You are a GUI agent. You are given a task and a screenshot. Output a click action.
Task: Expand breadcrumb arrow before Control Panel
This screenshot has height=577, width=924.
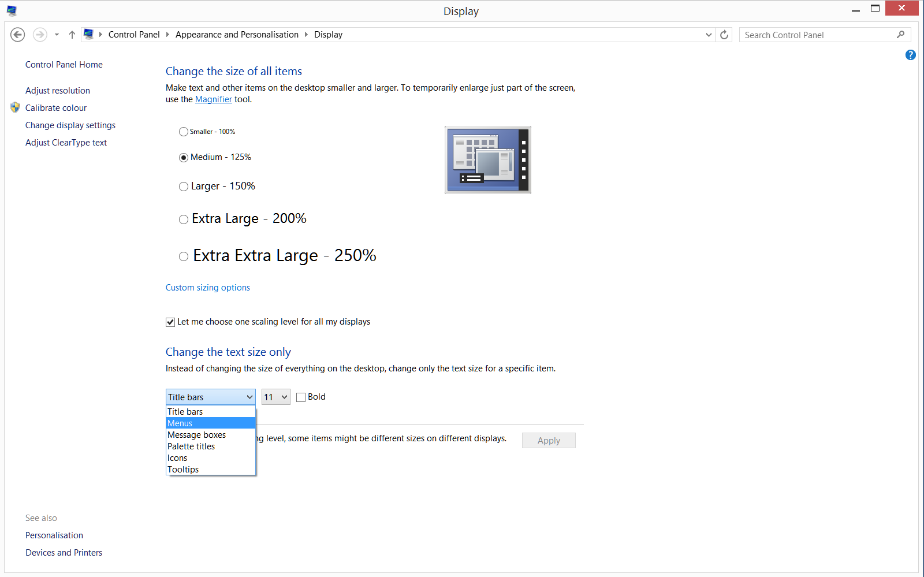tap(100, 35)
